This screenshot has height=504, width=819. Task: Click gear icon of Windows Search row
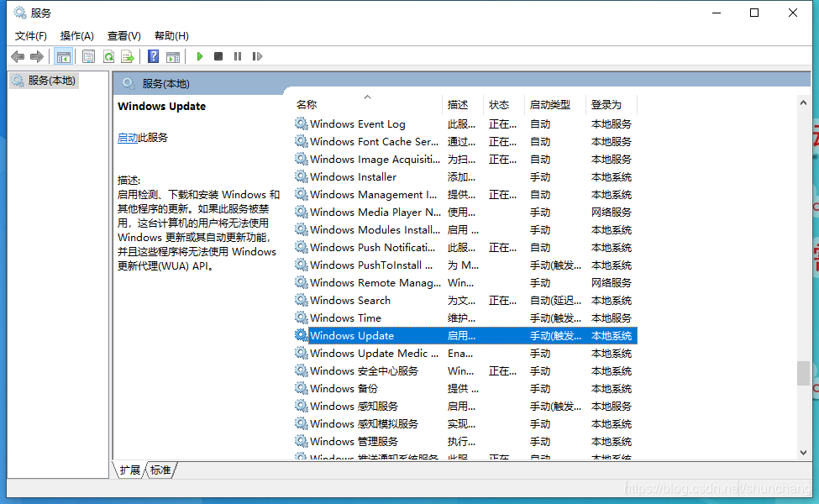tap(301, 301)
